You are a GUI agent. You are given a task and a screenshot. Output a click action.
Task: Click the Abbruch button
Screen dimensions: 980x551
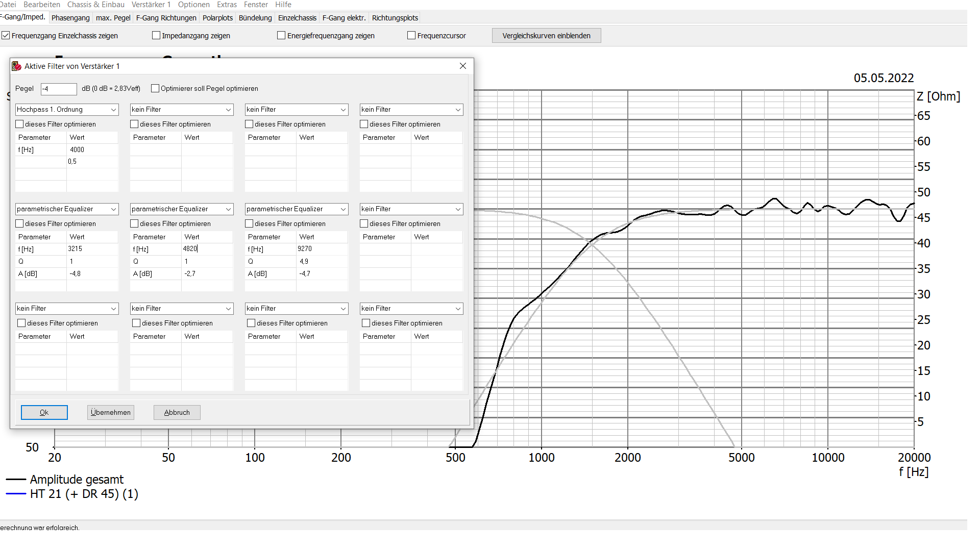tap(177, 413)
